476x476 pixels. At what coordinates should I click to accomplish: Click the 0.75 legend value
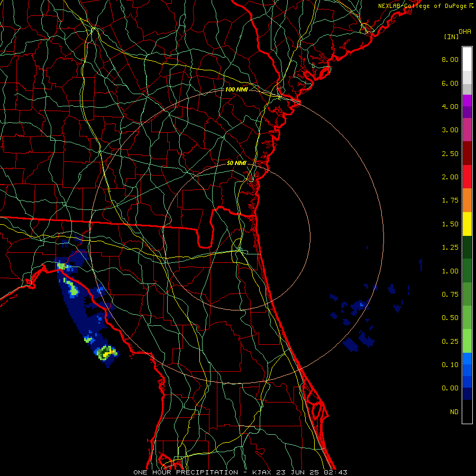[450, 295]
